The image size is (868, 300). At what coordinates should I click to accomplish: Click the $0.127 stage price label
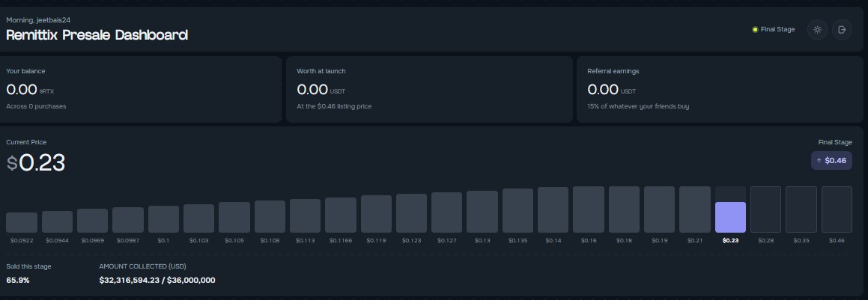(x=447, y=240)
